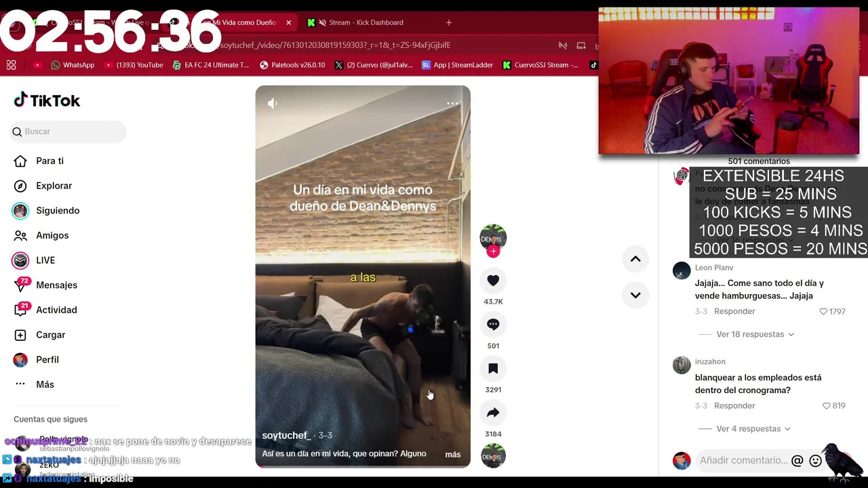Open EA FC 24 Ultimate T... bookmark
868x488 pixels.
coord(211,65)
